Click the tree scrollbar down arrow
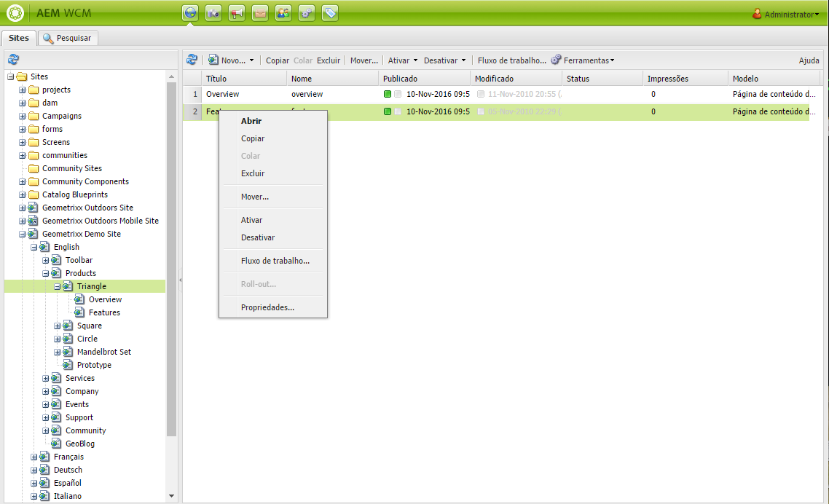Screen dimensions: 829x504 pyautogui.click(x=171, y=496)
